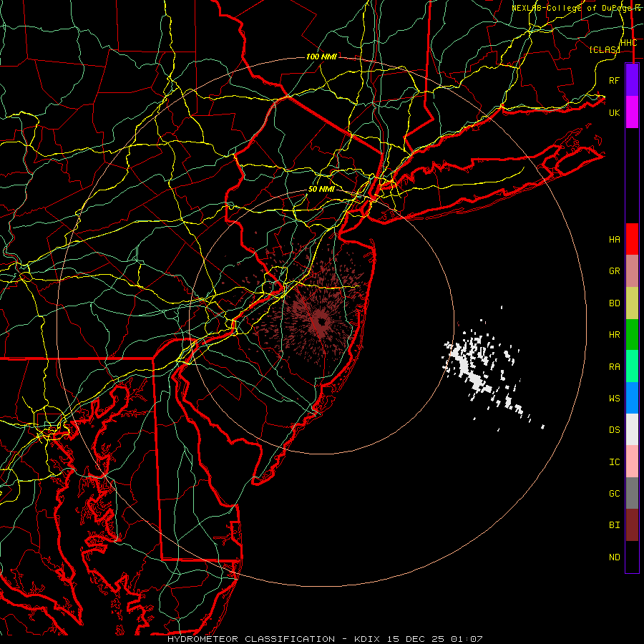Select the light pink IC legend swatch

click(x=632, y=462)
